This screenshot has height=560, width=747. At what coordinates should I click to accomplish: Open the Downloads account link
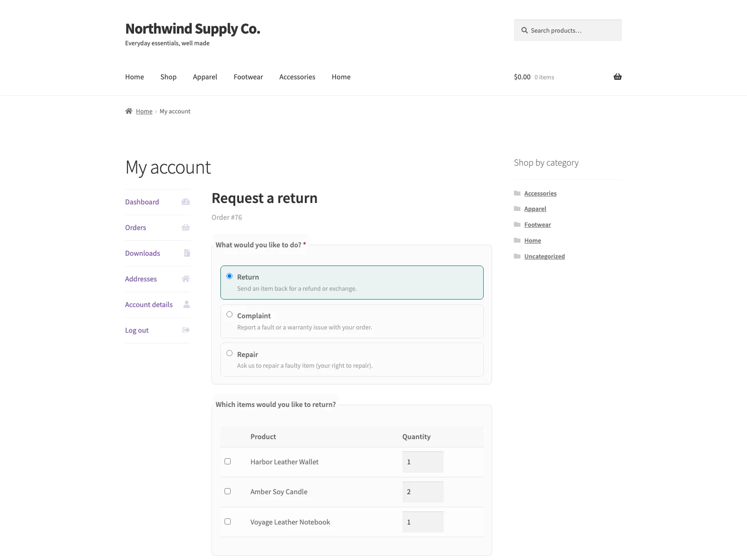(x=142, y=253)
